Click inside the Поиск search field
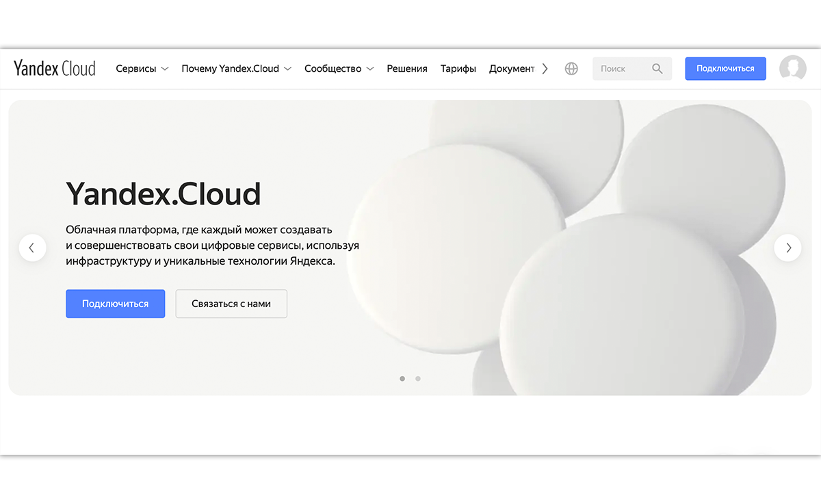This screenshot has width=821, height=504. [623, 68]
